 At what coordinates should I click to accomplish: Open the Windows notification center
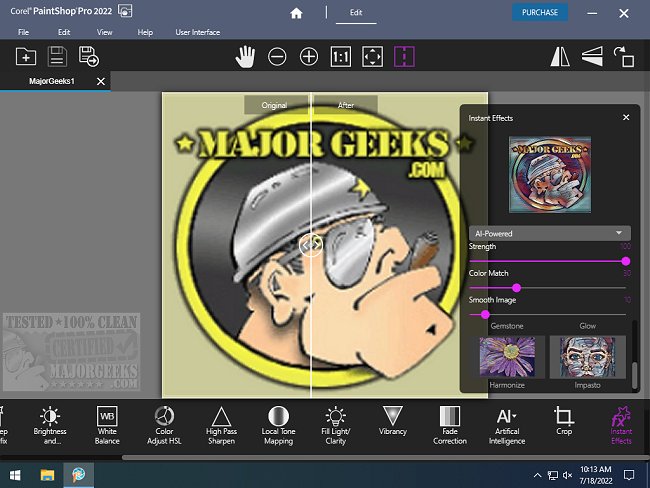point(629,475)
